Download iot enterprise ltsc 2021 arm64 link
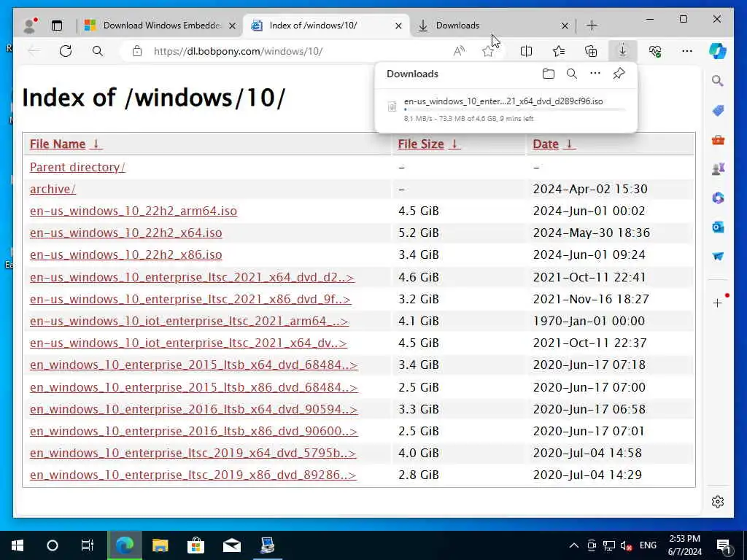This screenshot has width=747, height=560. coord(189,321)
